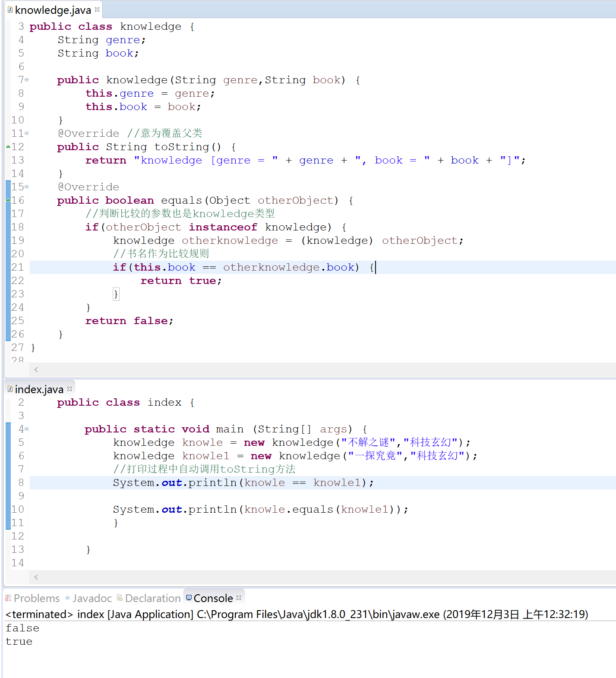Click the override marker beside toString line 12
The image size is (616, 678).
coord(8,147)
